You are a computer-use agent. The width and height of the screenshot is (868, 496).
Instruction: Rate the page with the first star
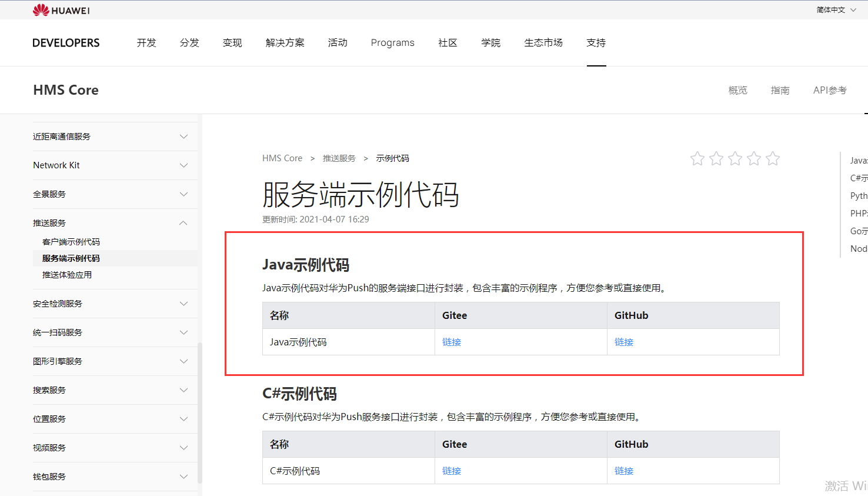[697, 158]
